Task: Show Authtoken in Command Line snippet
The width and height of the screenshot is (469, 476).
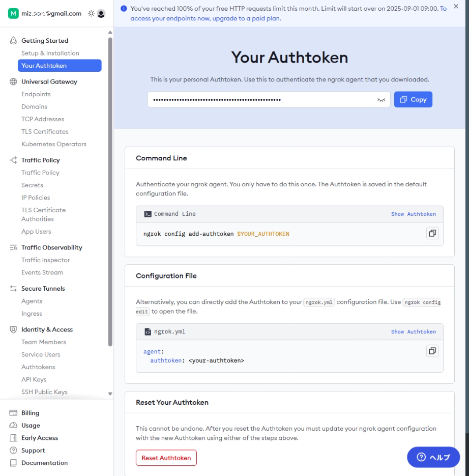Action: pos(413,214)
